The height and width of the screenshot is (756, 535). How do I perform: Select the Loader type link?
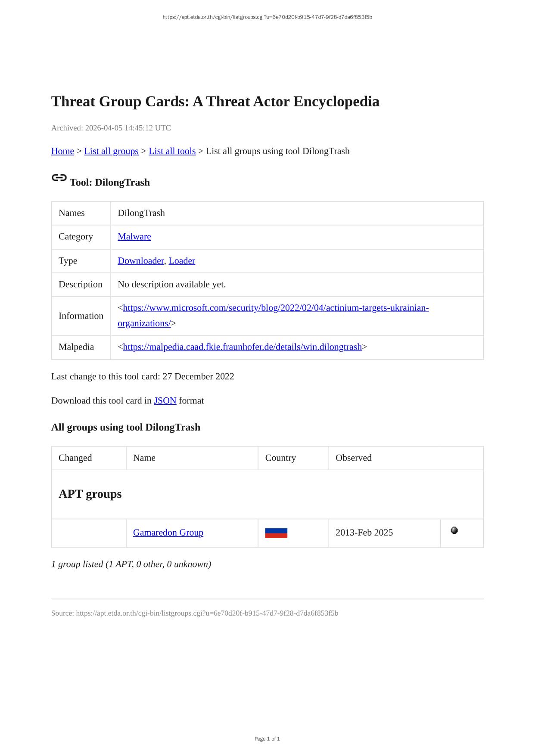(x=182, y=261)
